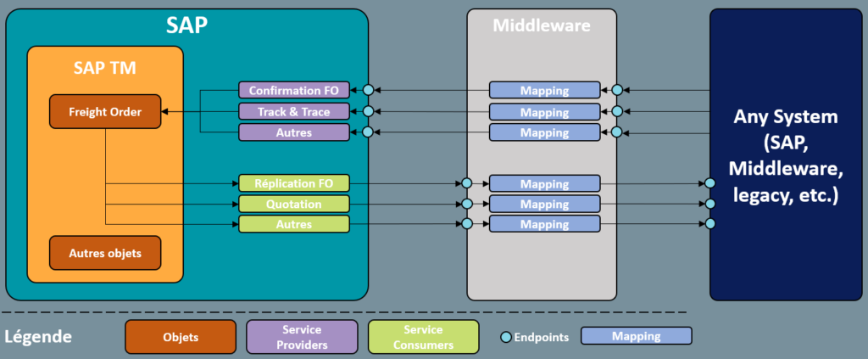Click Middleware entry endpoint on Quotation line

click(467, 204)
